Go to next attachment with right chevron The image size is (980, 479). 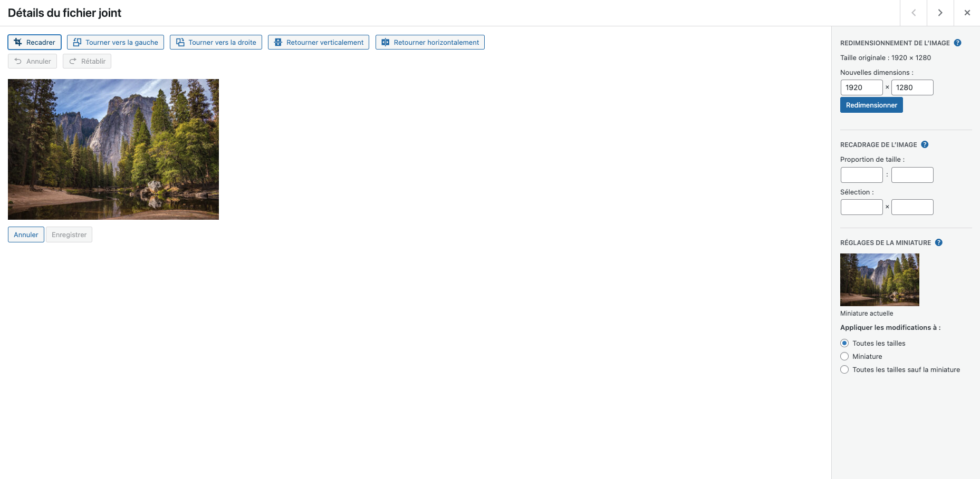tap(940, 13)
